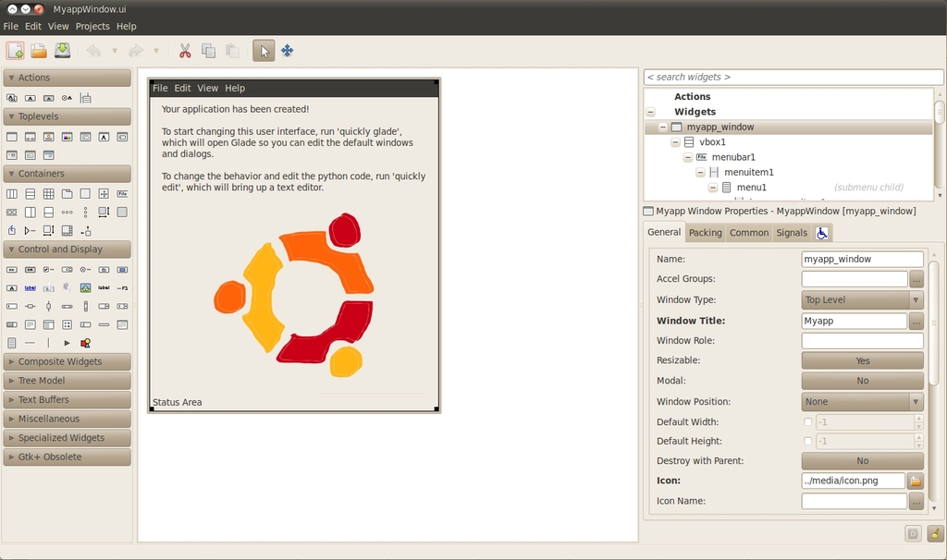Click the clear properties broom icon
The height and width of the screenshot is (560, 947).
coord(935,533)
